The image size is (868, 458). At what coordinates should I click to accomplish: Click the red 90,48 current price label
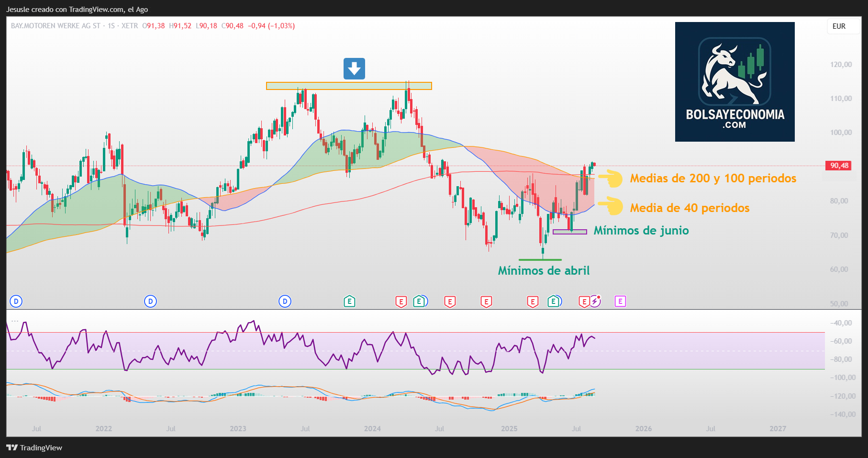pos(839,166)
